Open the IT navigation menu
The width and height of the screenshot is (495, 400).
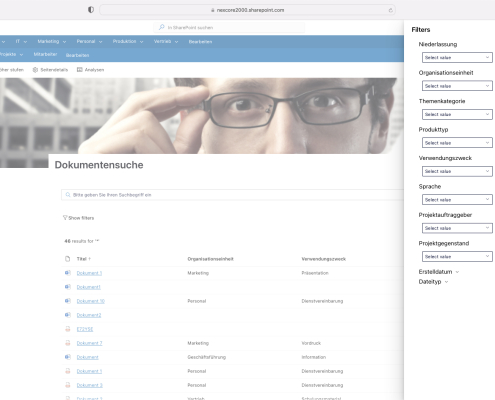21,41
